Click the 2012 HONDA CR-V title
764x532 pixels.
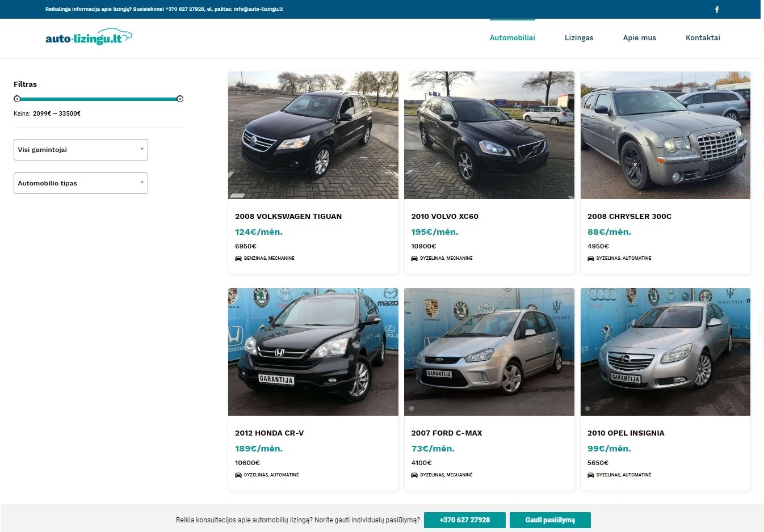[x=270, y=433]
